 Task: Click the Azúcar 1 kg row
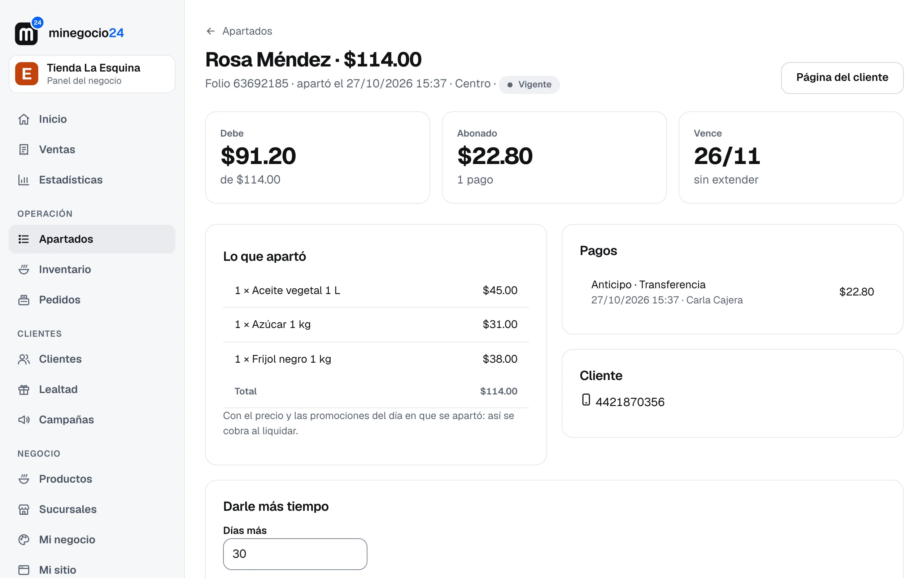376,324
